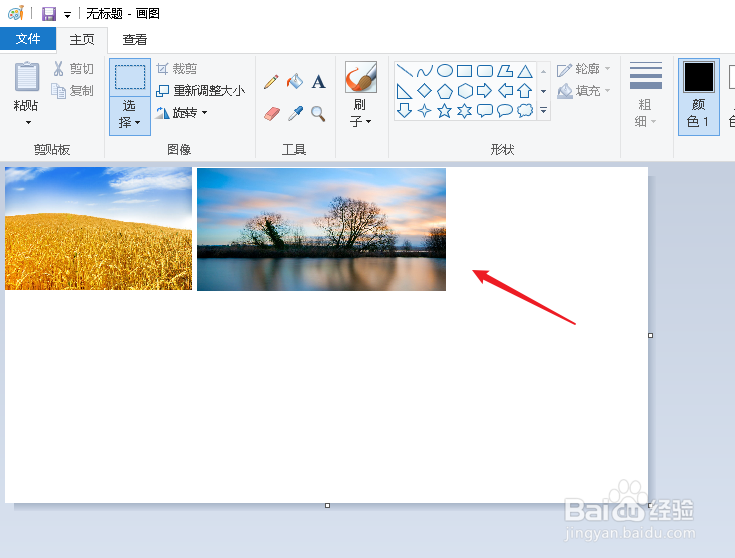735x558 pixels.
Task: Choose the rounded rectangular callout shape
Action: pos(485,111)
